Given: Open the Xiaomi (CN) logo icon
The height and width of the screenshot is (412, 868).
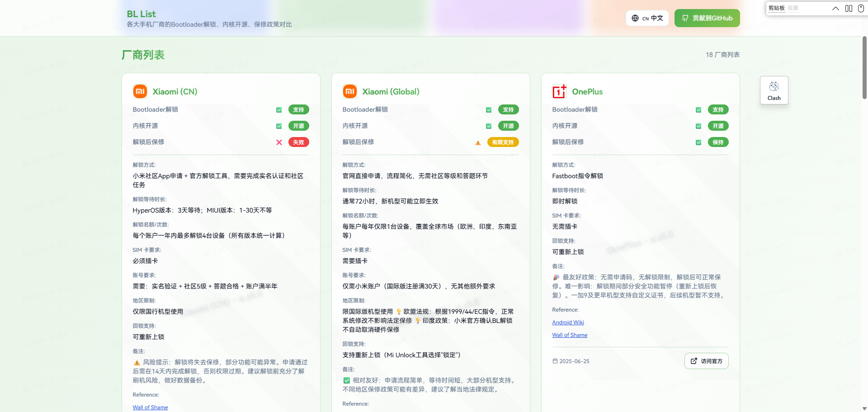Looking at the screenshot, I should pyautogui.click(x=140, y=91).
